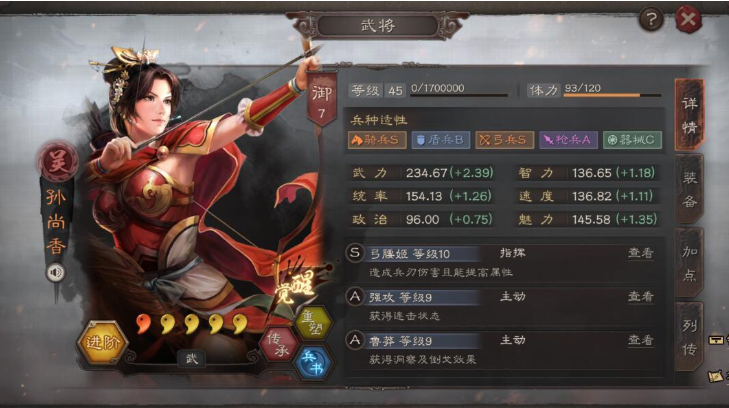Tap the 枪兵A troop type badge
The height and width of the screenshot is (408, 729).
coord(568,140)
